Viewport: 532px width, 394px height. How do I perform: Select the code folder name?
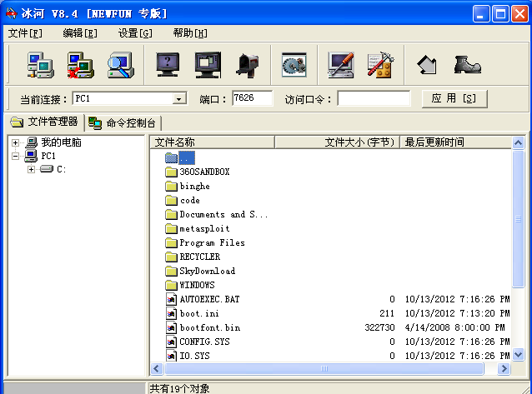coord(189,201)
